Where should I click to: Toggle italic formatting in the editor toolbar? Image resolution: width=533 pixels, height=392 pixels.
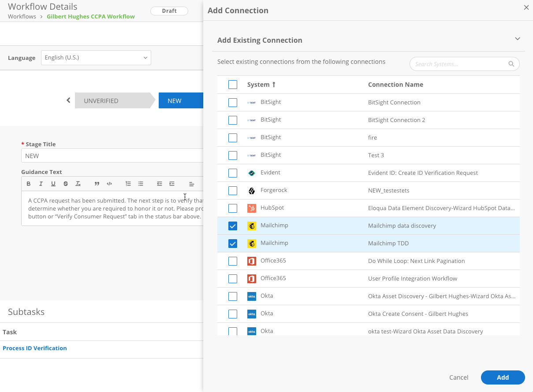coord(41,184)
